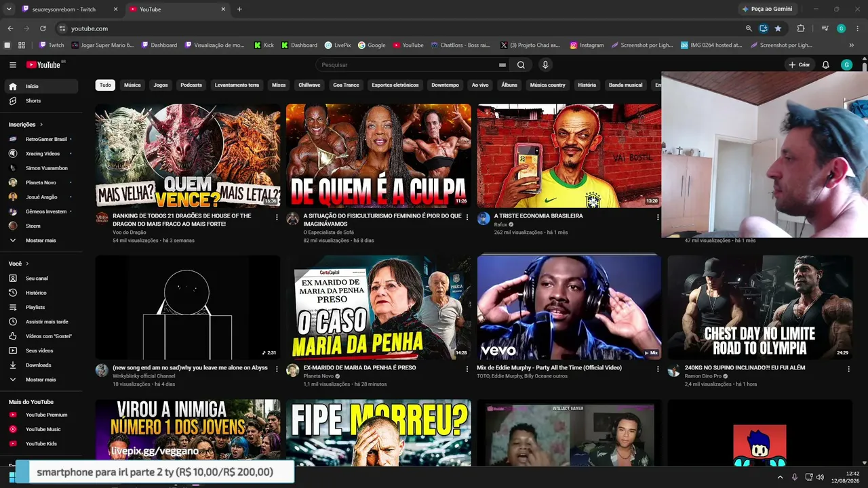Open Assistir mais tarde
868x488 pixels.
click(x=42, y=322)
